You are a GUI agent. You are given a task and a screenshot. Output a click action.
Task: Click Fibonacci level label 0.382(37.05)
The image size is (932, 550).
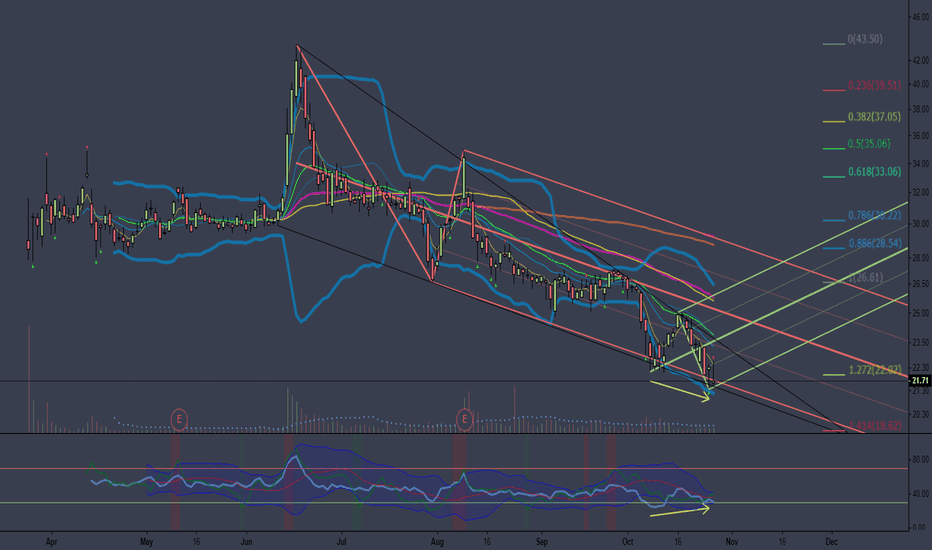coord(874,117)
